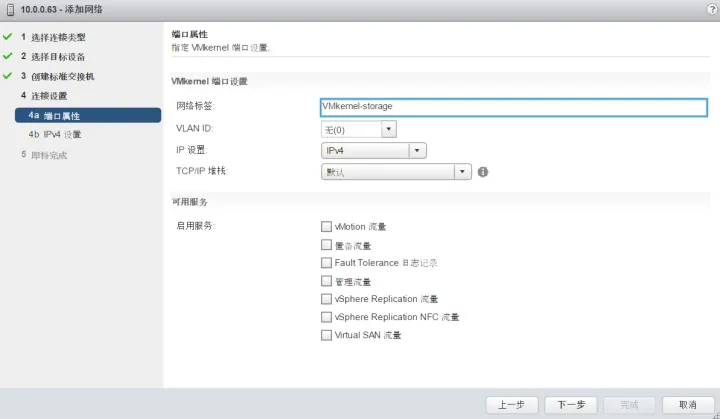This screenshot has width=720, height=419.
Task: Enable the 置备流量 checkbox
Action: coord(326,245)
